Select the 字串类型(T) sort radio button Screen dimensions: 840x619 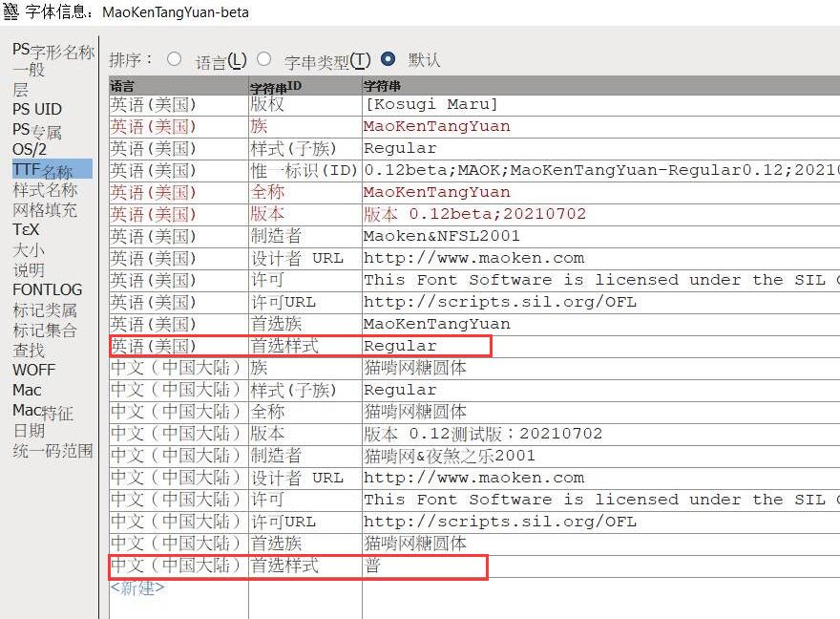tap(263, 59)
